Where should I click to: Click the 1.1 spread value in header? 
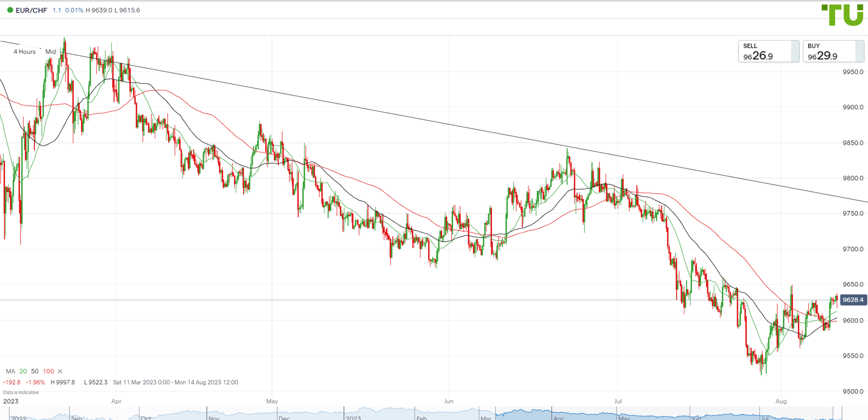pos(57,10)
